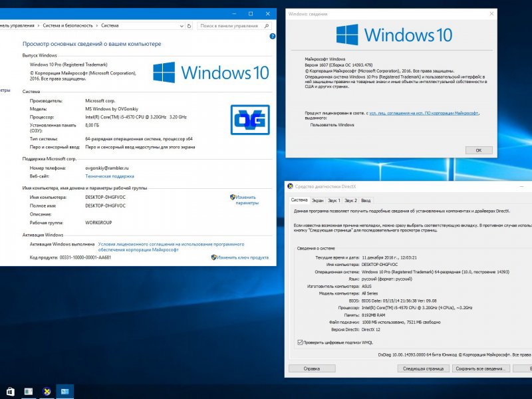Minimize the DirectX diagnostic tool window

[x=521, y=186]
